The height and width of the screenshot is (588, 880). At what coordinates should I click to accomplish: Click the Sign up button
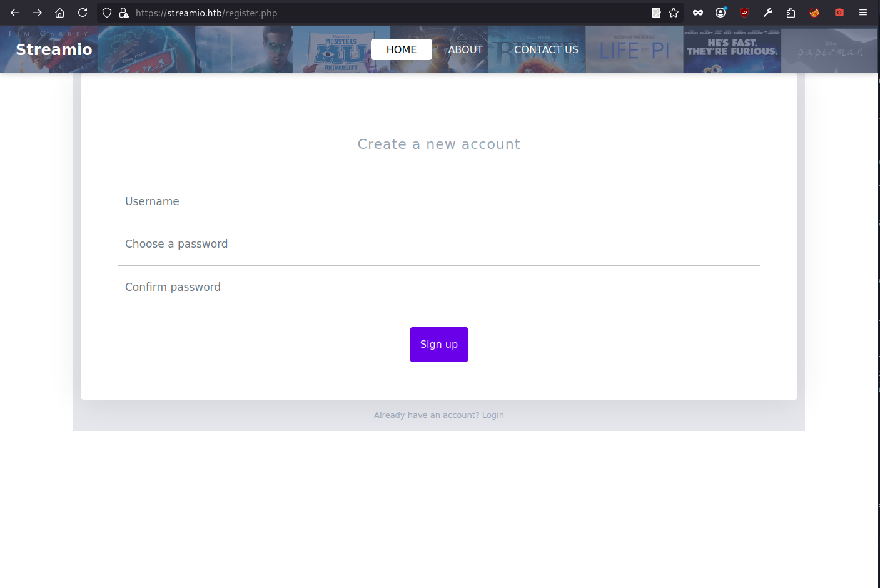click(439, 345)
